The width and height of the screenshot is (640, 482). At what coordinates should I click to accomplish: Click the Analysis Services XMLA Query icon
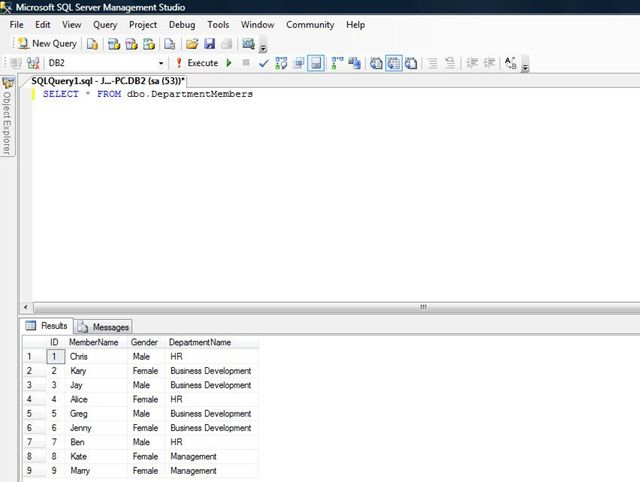(149, 44)
